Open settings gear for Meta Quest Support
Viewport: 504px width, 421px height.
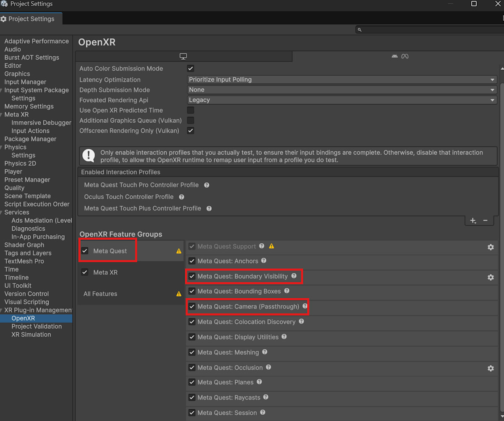(x=491, y=247)
